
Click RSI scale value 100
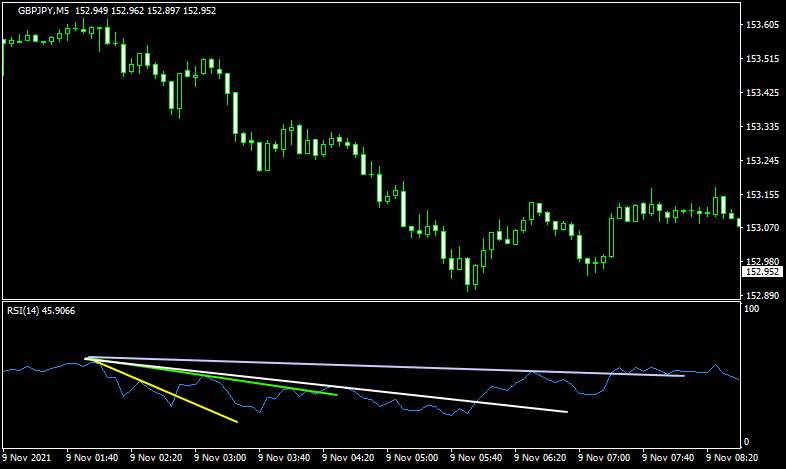751,309
